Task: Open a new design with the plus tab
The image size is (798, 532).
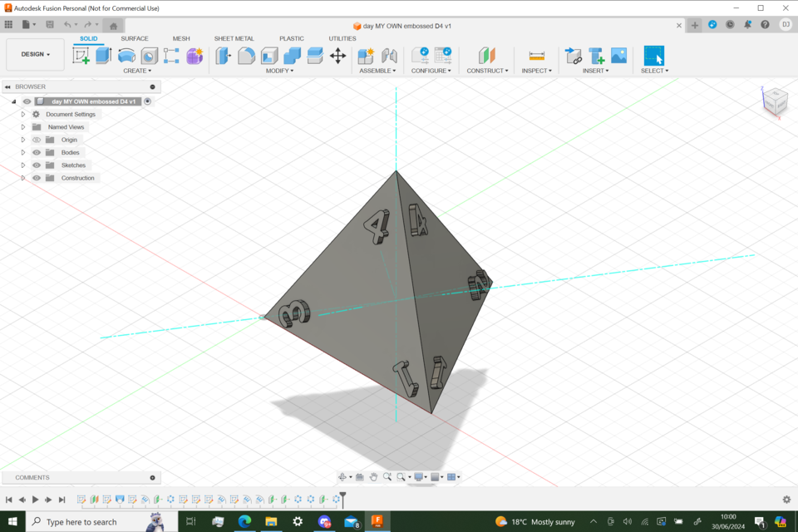Action: 694,25
